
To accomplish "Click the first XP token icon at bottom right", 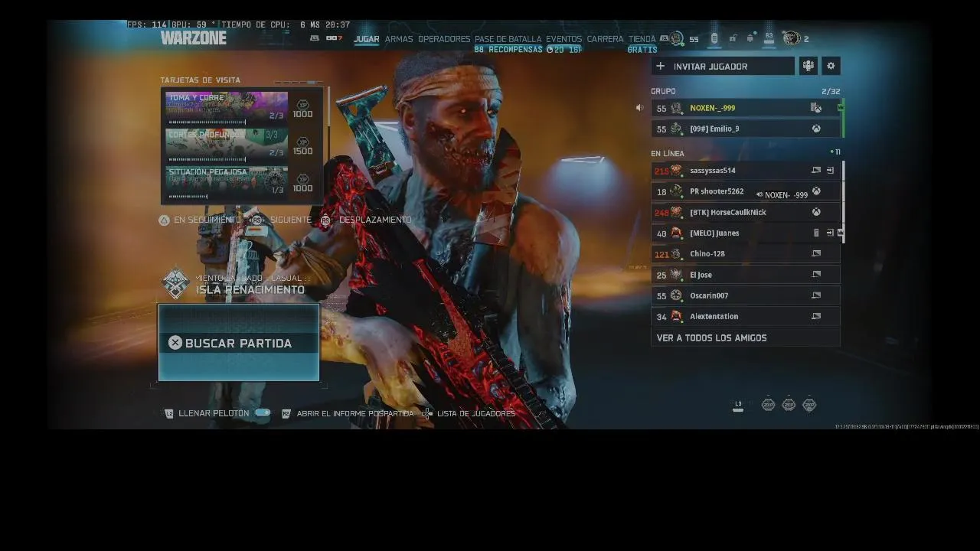I will 768,405.
